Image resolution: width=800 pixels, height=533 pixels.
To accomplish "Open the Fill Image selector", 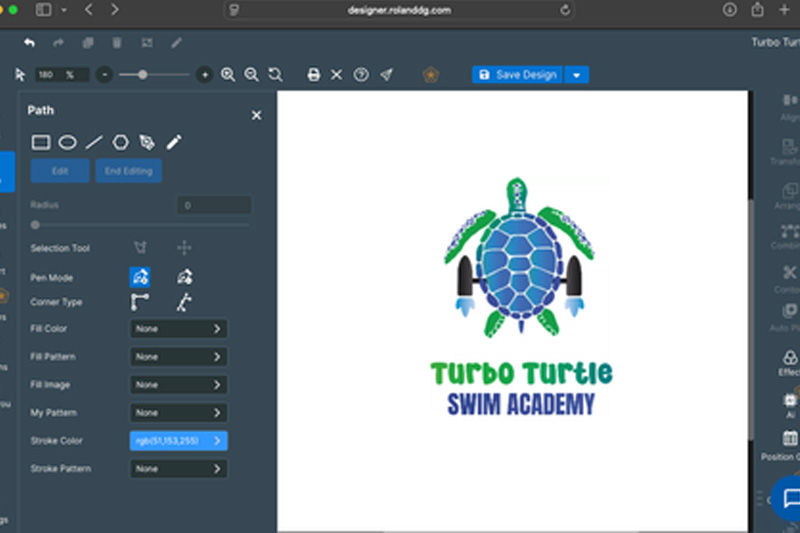I will [x=179, y=385].
